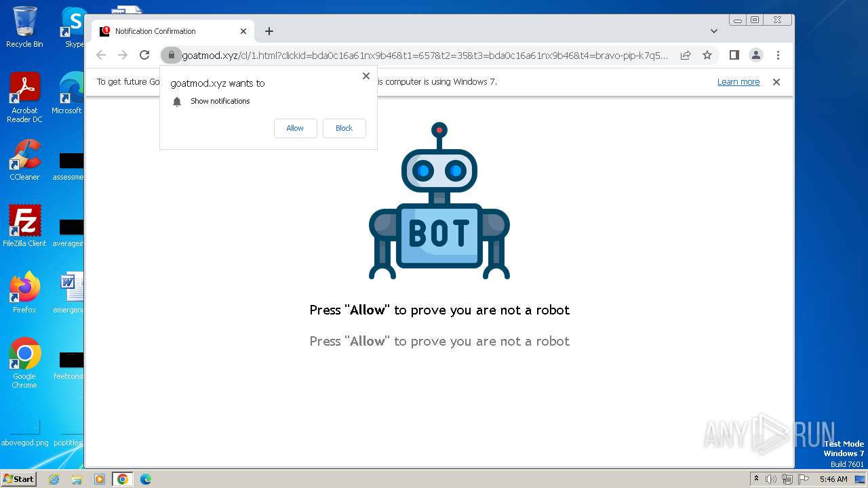Click the 5:46 AM taskbar clock
This screenshot has width=868, height=488.
click(833, 479)
